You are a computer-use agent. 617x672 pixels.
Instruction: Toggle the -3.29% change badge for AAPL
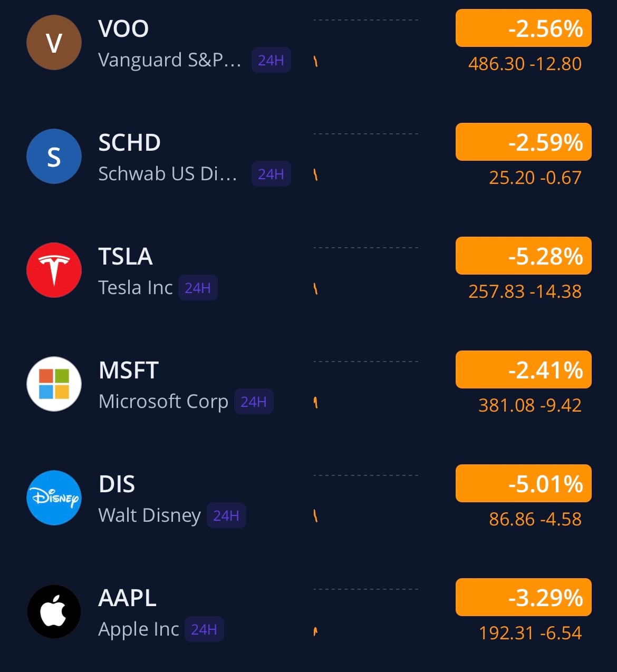tap(524, 597)
